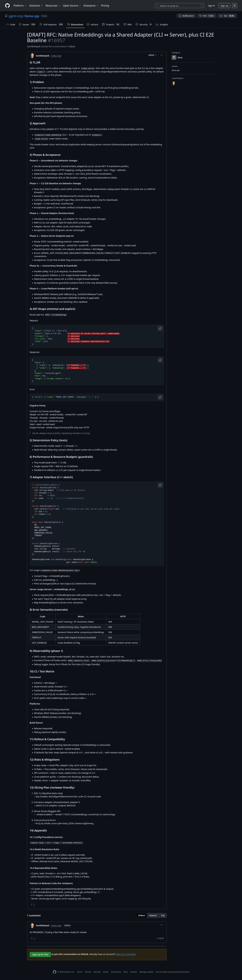Open the Projects tab
242x980 pixels.
[111, 24]
